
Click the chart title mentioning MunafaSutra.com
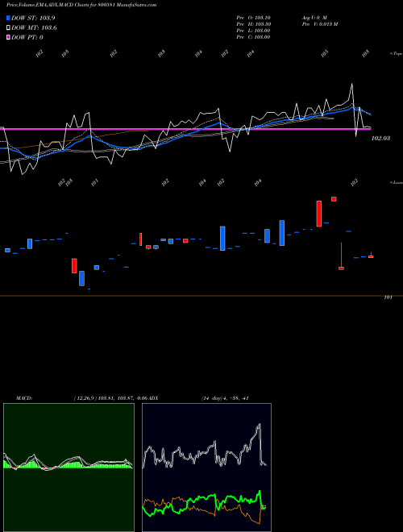coord(81,5)
